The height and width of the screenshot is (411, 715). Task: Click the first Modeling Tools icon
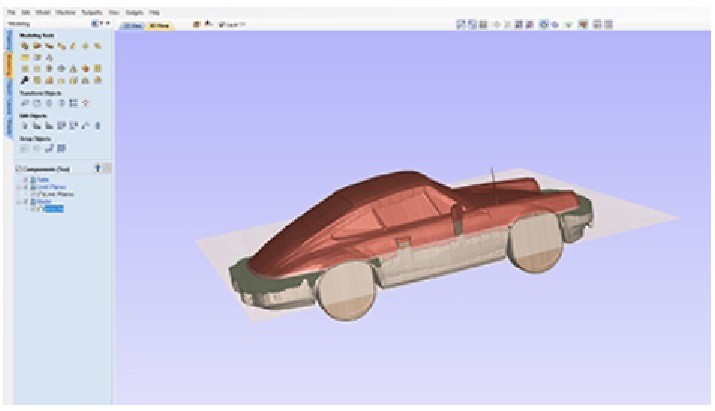point(24,46)
